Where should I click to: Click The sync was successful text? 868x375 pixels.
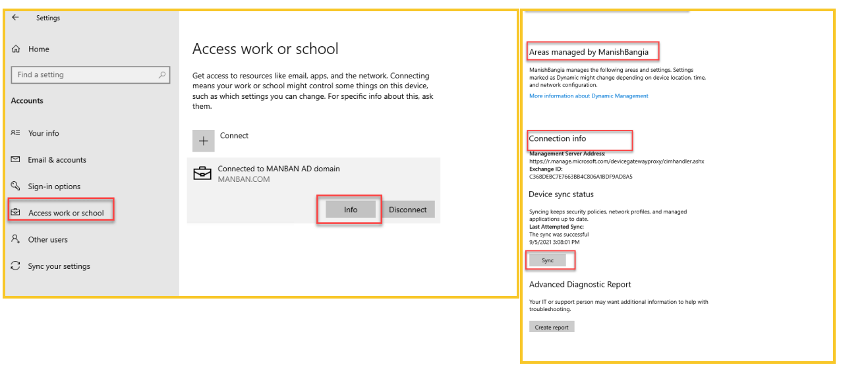click(559, 234)
